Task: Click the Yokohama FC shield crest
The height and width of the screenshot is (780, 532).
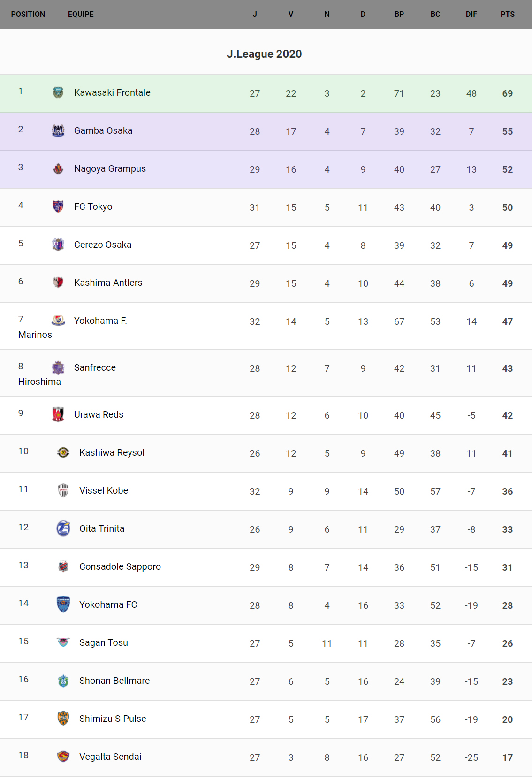Action: coord(63,604)
